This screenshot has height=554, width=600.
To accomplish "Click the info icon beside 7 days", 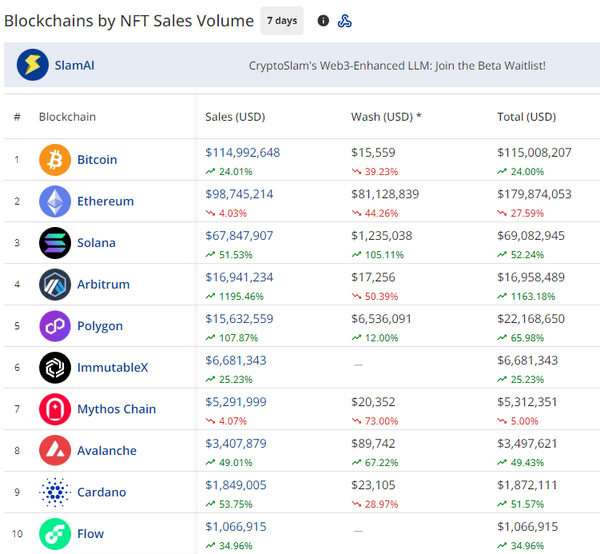I will tap(323, 21).
